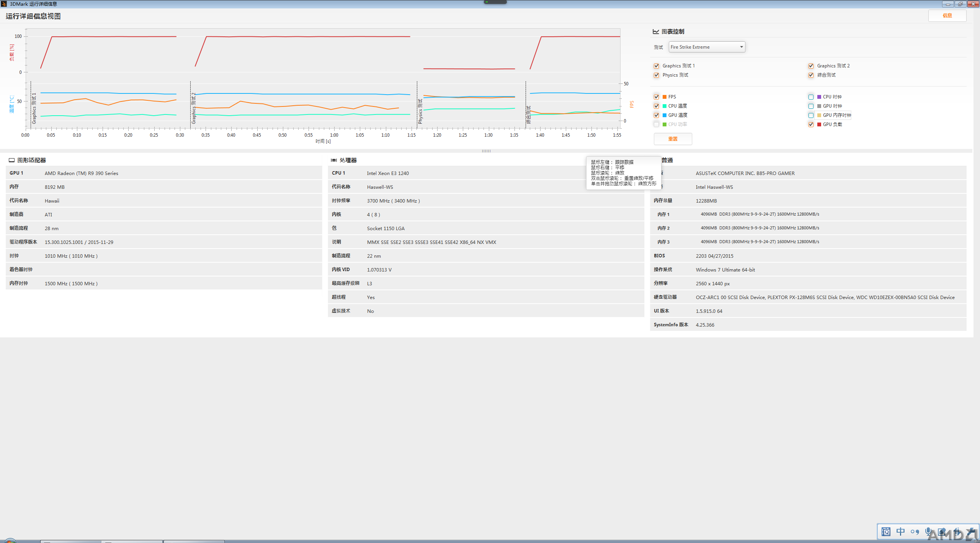Click the teal CPU 温度 color swatch
Viewport: 980px width, 543px height.
point(665,106)
